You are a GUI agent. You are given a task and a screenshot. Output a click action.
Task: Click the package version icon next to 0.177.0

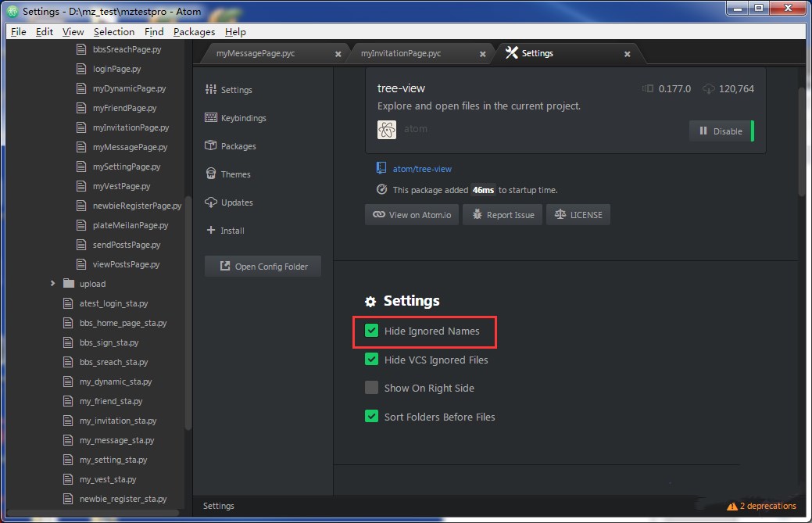pyautogui.click(x=647, y=88)
